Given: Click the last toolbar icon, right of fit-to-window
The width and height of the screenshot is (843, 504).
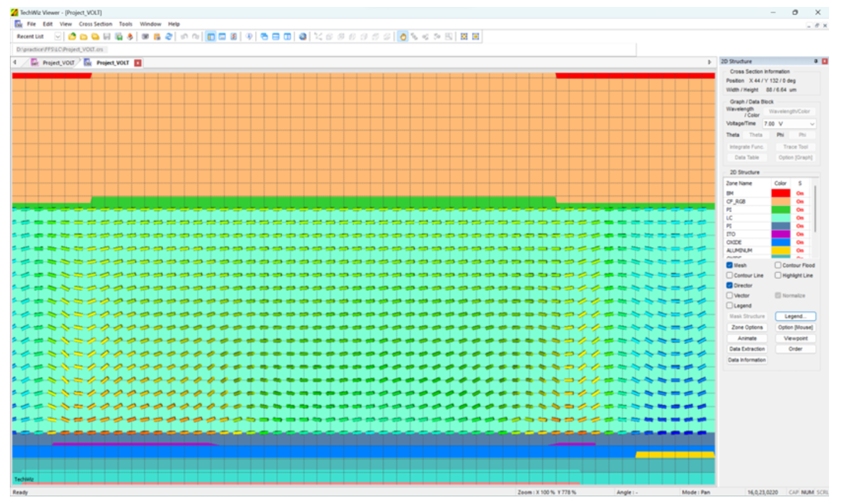Looking at the screenshot, I should coord(475,37).
